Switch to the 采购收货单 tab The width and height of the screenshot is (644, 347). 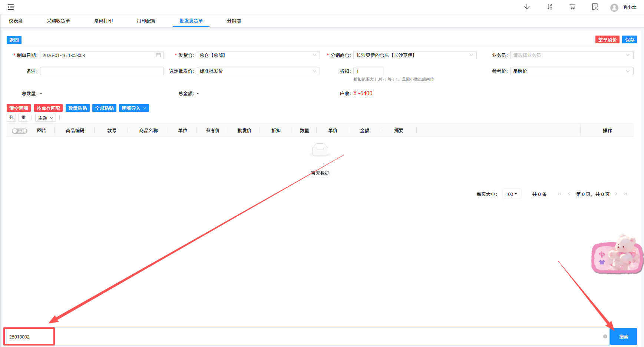pos(58,21)
